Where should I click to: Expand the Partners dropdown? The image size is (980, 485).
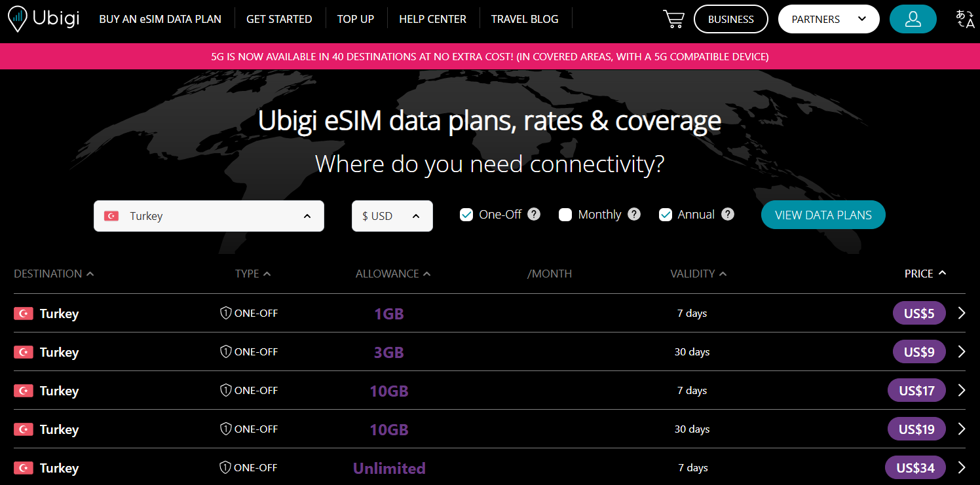[x=829, y=19]
